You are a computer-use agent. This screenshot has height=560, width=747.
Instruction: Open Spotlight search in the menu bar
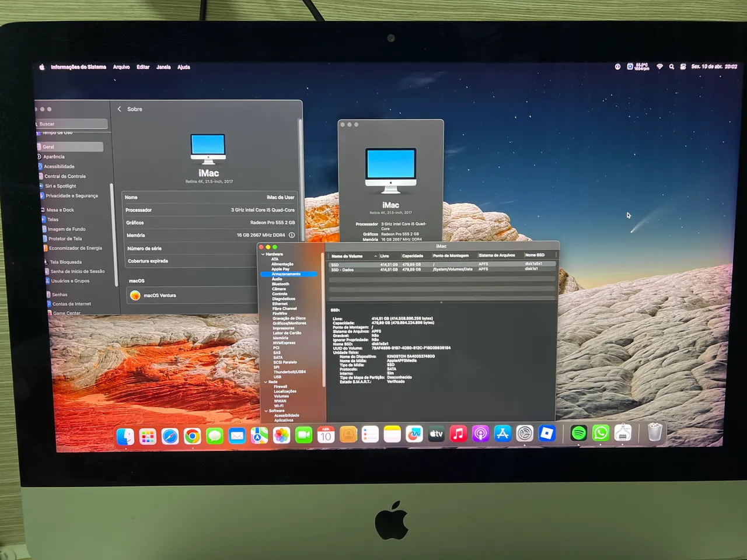[672, 66]
